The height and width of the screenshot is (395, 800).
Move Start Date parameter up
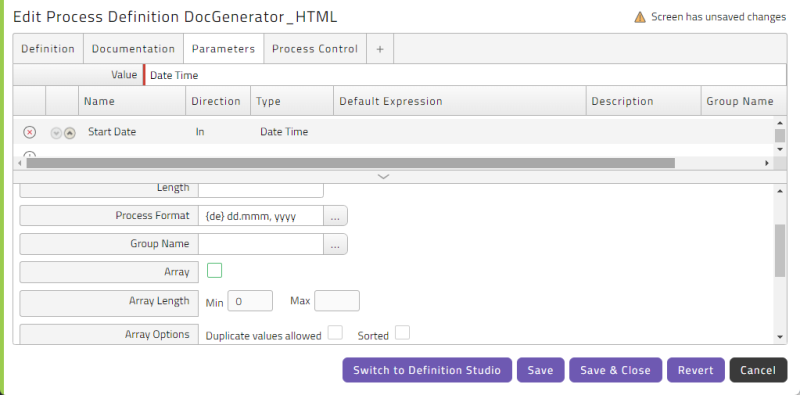point(69,133)
